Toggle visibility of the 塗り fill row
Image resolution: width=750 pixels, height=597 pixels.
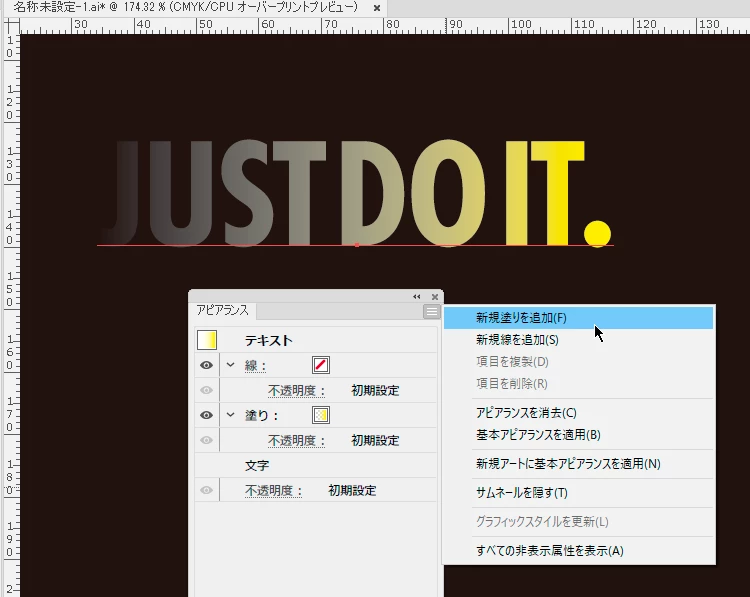[x=206, y=415]
